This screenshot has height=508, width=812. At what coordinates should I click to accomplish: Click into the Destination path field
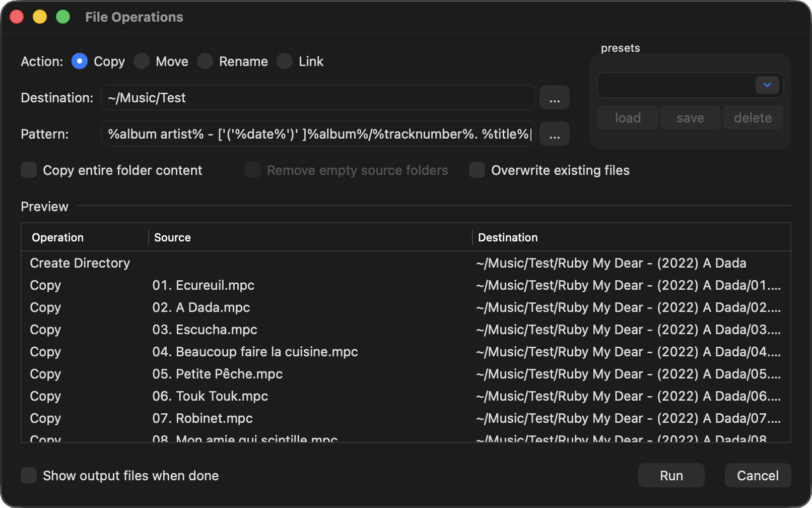pos(317,98)
